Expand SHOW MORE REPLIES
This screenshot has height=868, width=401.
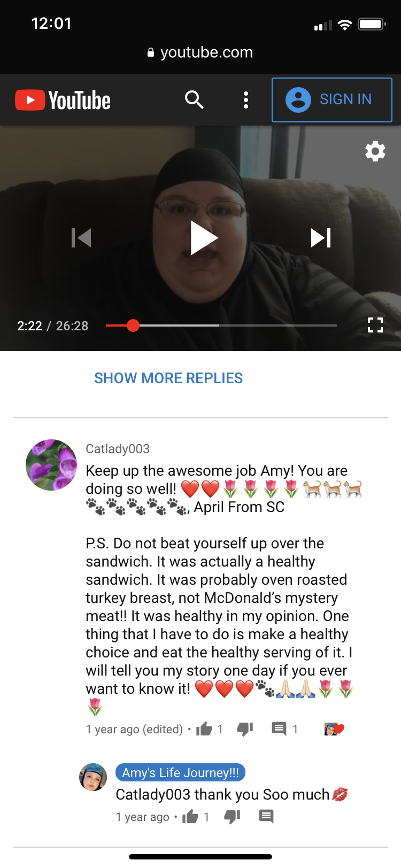pos(168,378)
